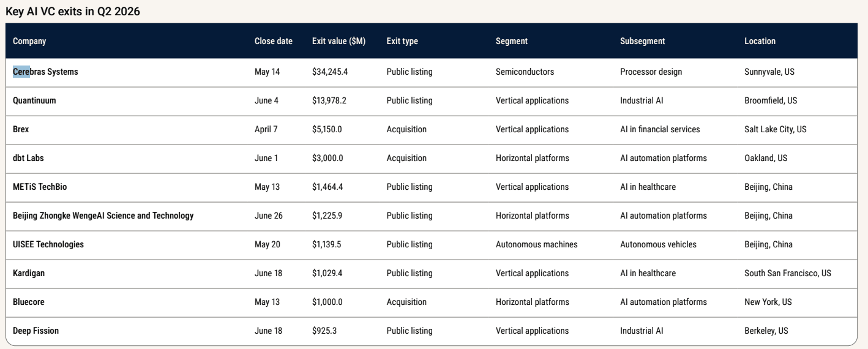Click AI in financial services subsegment

pos(660,129)
